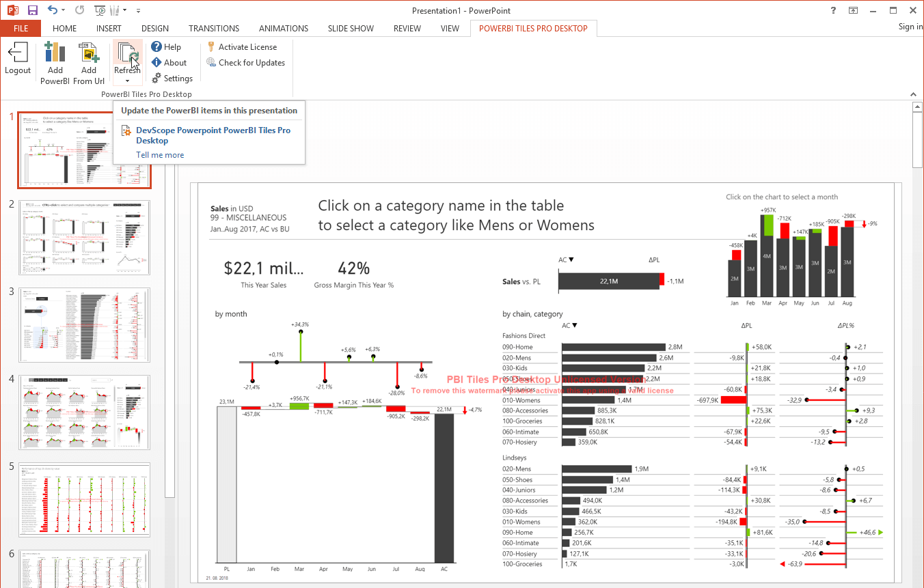Viewport: 924px width, 588px height.
Task: Select slide 4 thumbnail
Action: pyautogui.click(x=85, y=412)
